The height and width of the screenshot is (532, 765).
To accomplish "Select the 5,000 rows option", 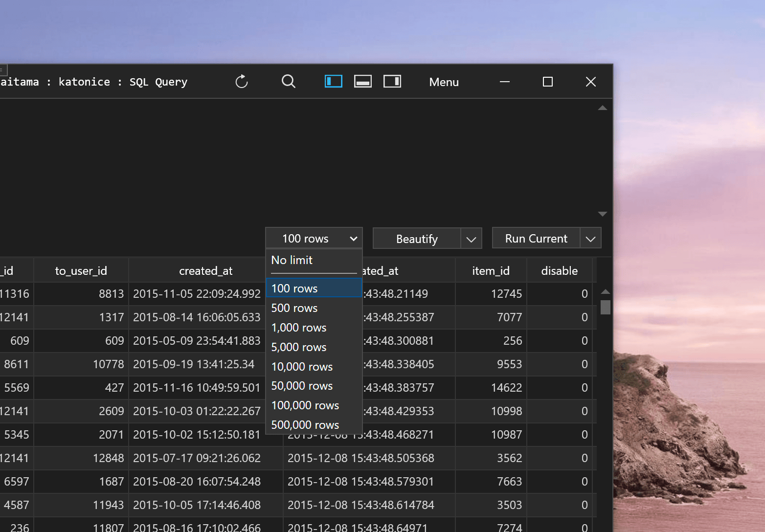I will click(314, 347).
